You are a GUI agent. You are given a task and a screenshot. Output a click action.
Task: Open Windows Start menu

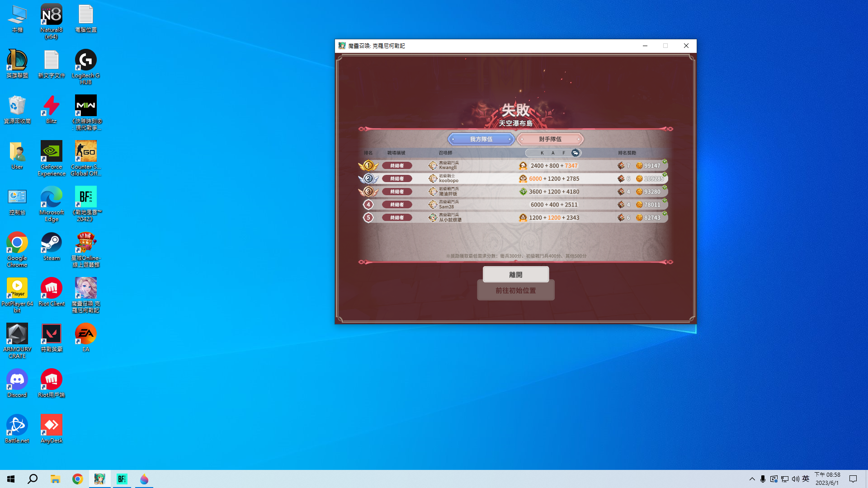point(11,479)
